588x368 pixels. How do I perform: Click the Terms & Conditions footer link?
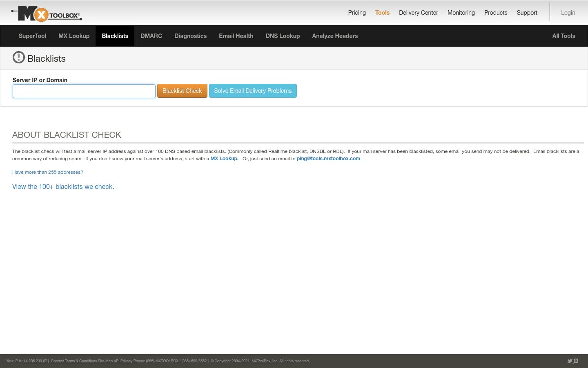point(81,361)
